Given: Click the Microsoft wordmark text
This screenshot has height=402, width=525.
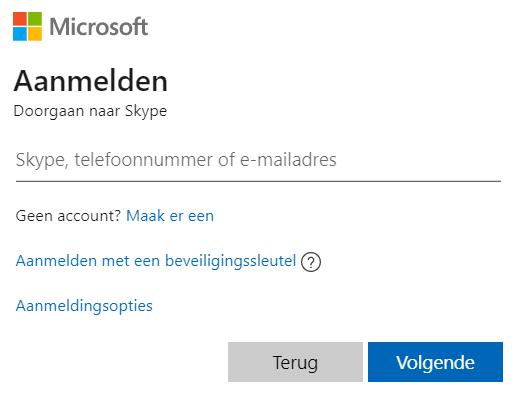Looking at the screenshot, I should pyautogui.click(x=99, y=27).
